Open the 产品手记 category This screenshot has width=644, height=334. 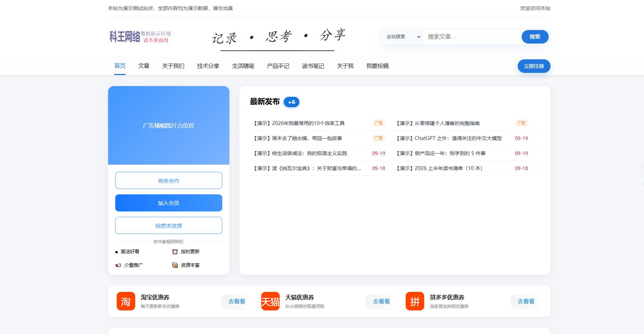tap(278, 66)
